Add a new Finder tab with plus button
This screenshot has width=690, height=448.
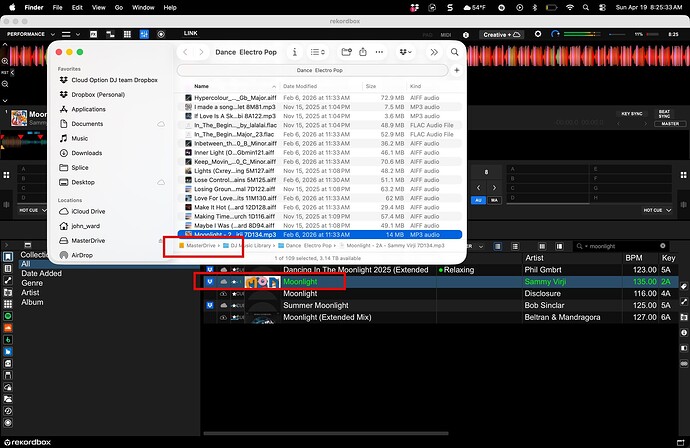(x=456, y=70)
